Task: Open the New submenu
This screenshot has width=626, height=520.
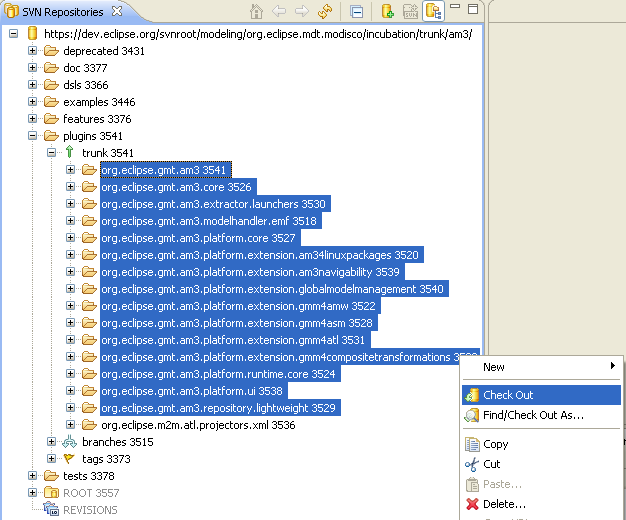Action: (541, 367)
